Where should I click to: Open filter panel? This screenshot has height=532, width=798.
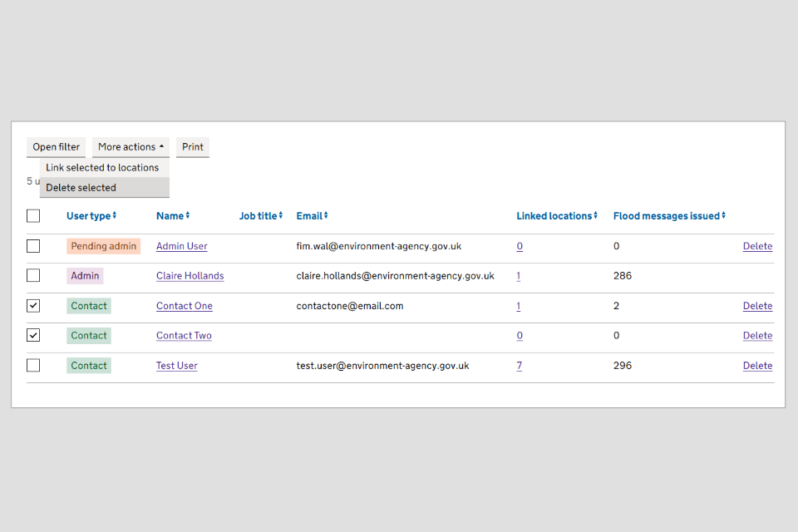[x=57, y=147]
